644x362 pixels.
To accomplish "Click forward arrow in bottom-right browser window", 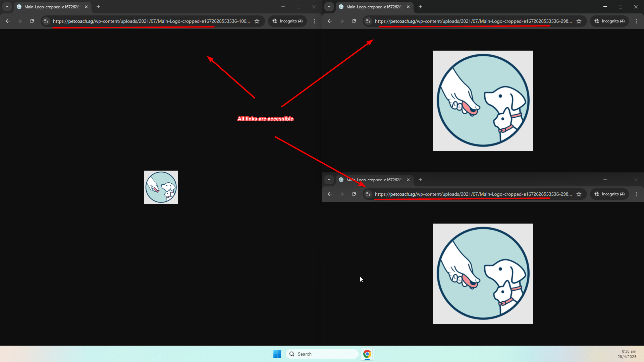I will click(x=342, y=194).
